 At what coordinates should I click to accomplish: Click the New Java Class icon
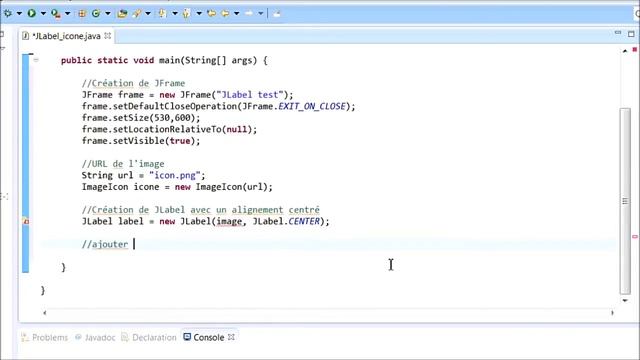coord(96,13)
